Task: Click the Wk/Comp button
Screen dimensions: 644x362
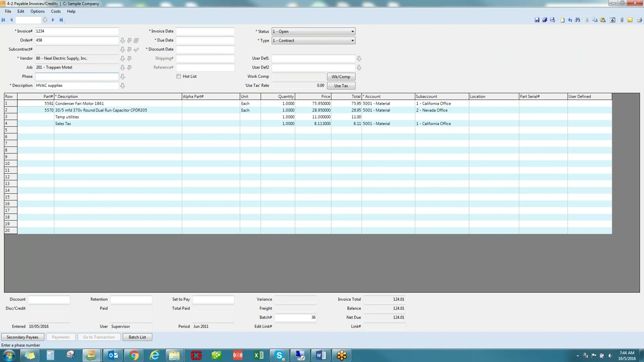Action: coord(341,77)
